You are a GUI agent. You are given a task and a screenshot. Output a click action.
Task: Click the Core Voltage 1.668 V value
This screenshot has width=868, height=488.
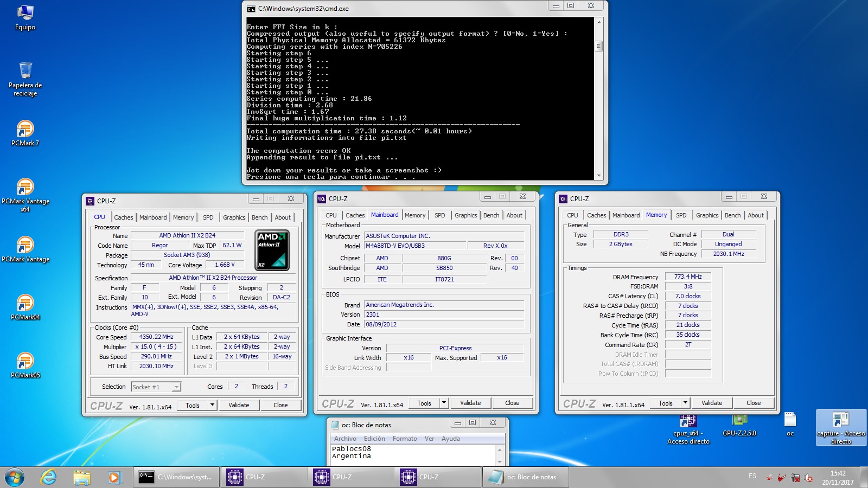click(x=225, y=265)
